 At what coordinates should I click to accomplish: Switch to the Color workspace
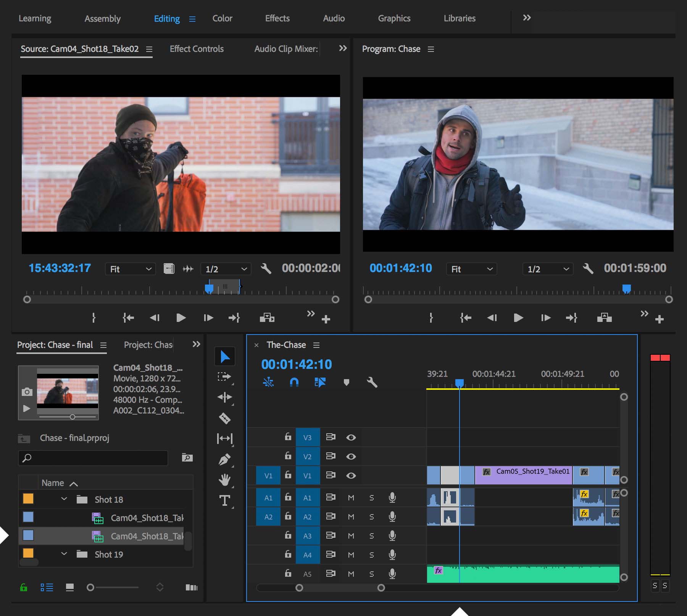click(x=222, y=18)
